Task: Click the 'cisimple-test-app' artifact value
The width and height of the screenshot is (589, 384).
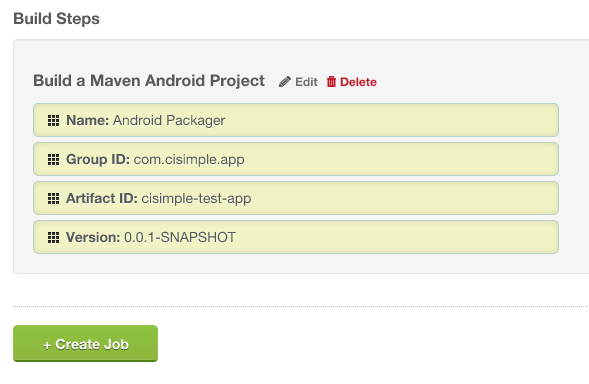Action: 196,198
